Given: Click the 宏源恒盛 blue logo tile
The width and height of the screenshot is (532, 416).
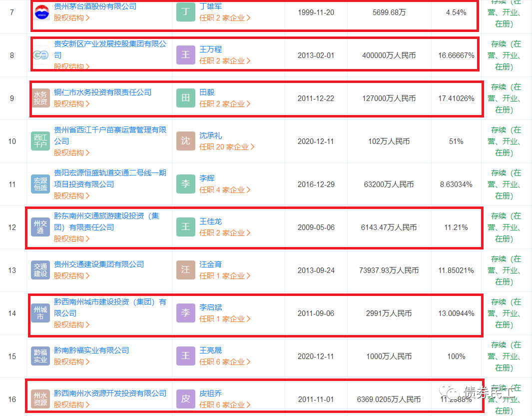Looking at the screenshot, I should coord(40,184).
